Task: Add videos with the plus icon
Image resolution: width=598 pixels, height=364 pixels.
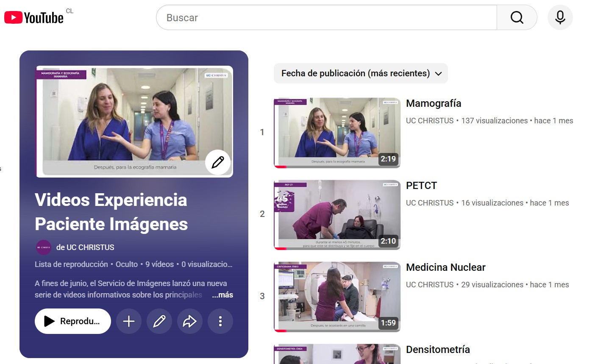Action: (129, 321)
